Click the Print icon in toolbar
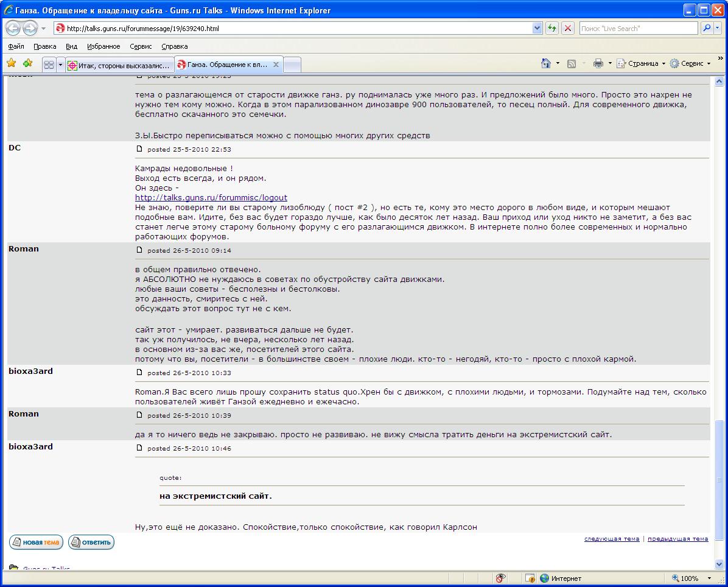The width and height of the screenshot is (728, 587). coord(598,63)
